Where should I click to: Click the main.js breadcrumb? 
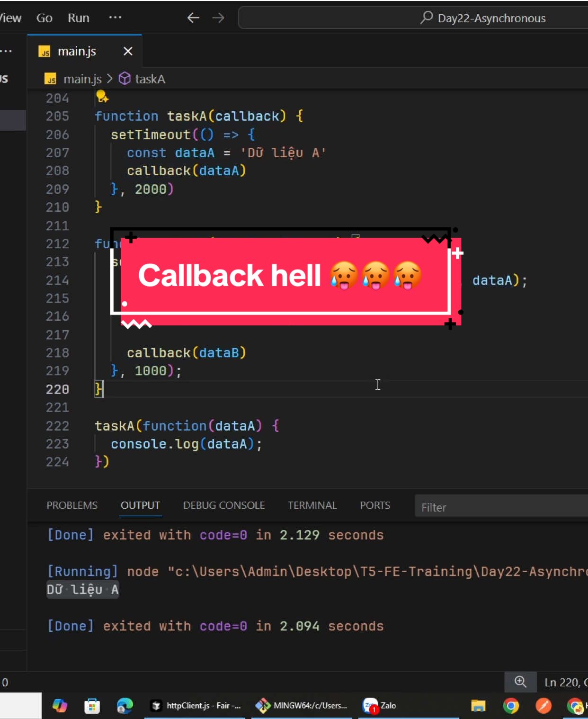click(82, 79)
